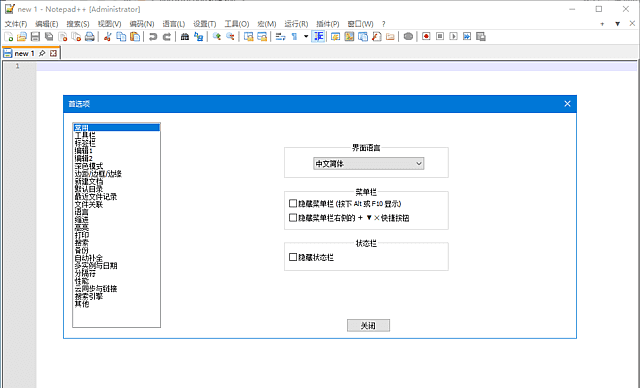Click the 关闭 button in preferences dialog
This screenshot has width=640, height=388.
pos(369,325)
